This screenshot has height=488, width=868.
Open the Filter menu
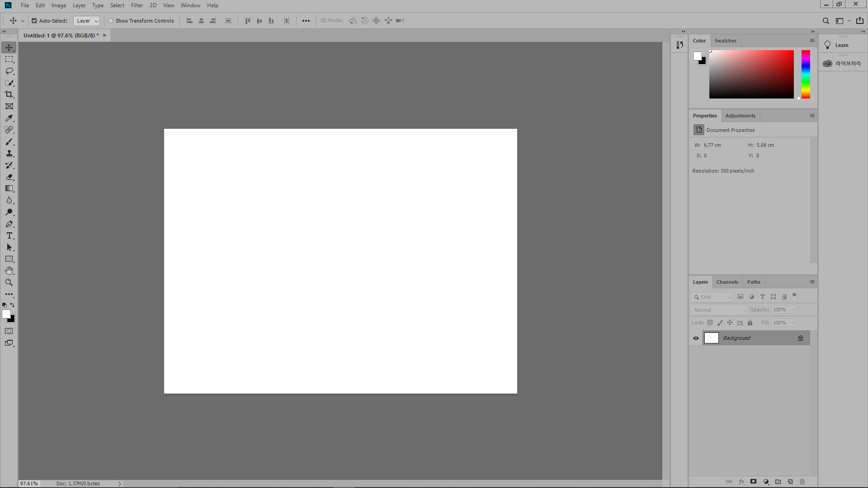pyautogui.click(x=137, y=5)
